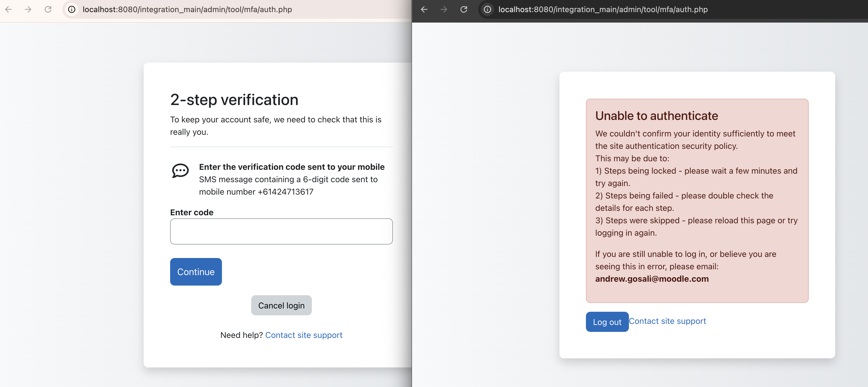Open Contact site support link beside Log out
This screenshot has width=868, height=387.
(668, 321)
